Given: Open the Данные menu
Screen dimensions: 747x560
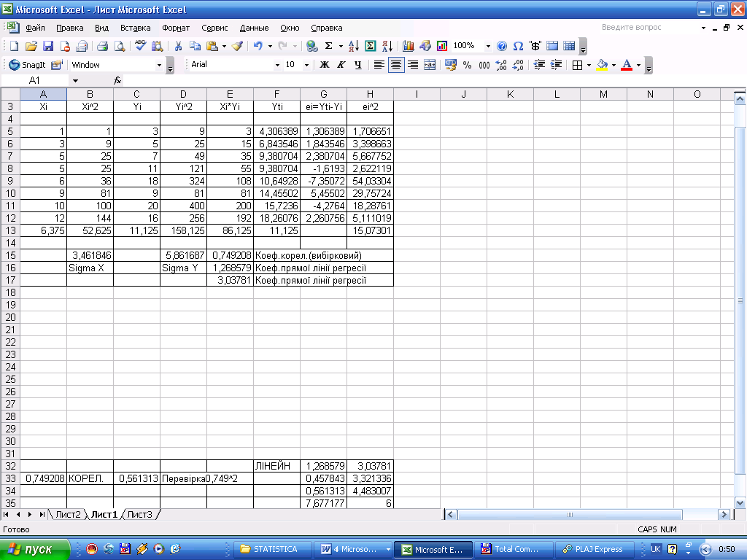Looking at the screenshot, I should pos(254,28).
